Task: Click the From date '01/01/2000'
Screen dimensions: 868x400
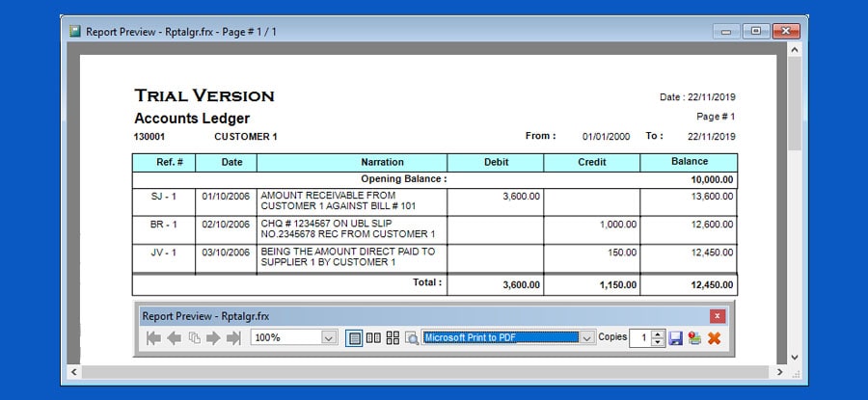Action: click(607, 137)
